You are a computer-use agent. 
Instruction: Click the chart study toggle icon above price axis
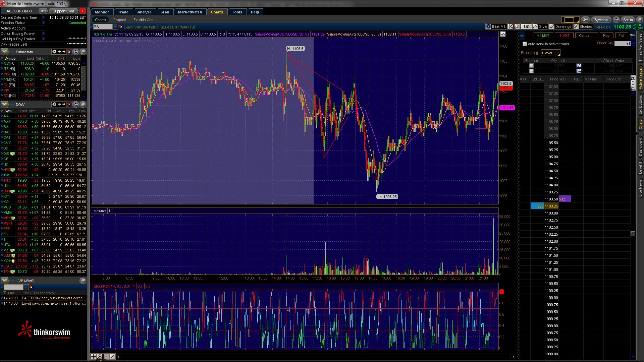click(503, 34)
